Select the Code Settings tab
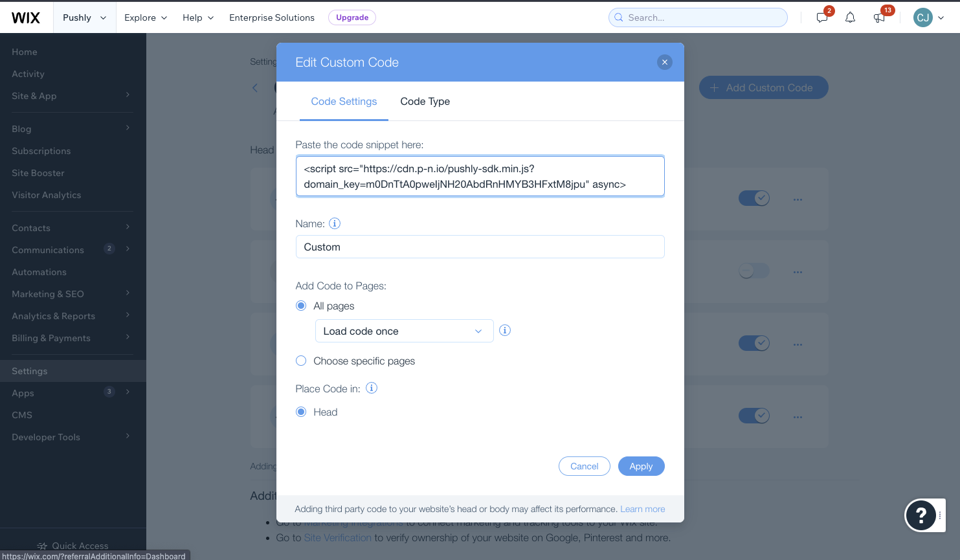This screenshot has width=960, height=560. pos(344,101)
